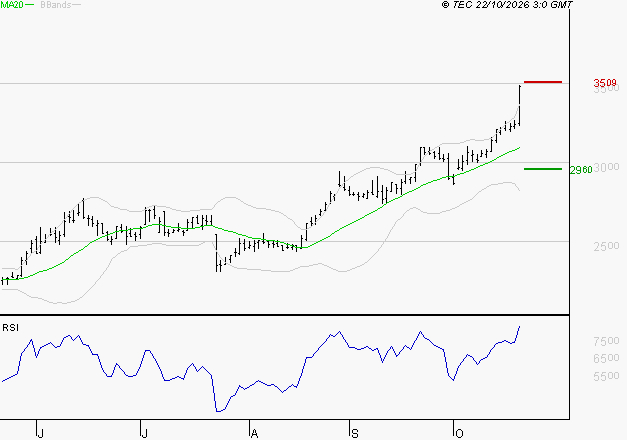The image size is (627, 440).
Task: Click the O month marker
Action: 459,433
